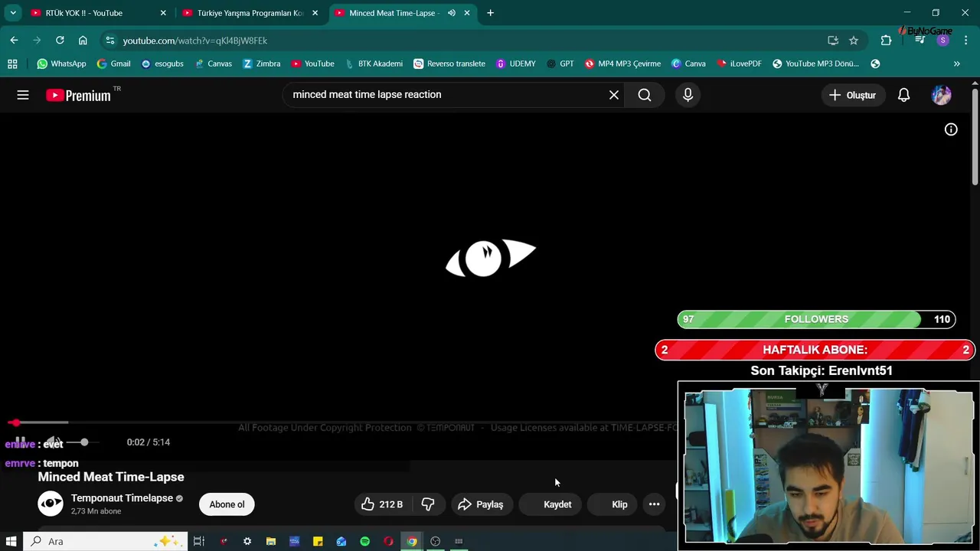
Task: Run search with the magnifier button
Action: 645,95
